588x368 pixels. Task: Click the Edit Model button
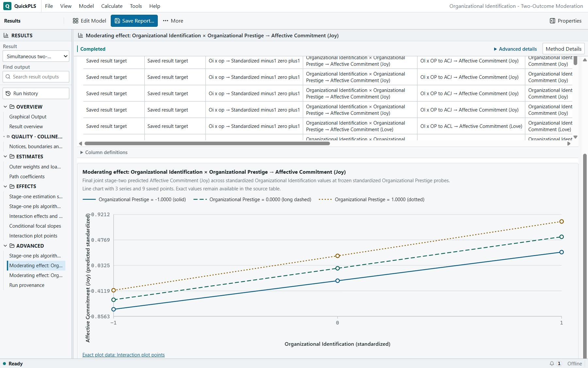[90, 21]
